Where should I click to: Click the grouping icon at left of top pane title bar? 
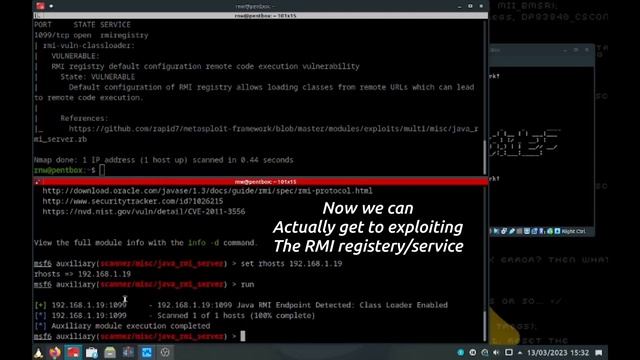[x=38, y=16]
